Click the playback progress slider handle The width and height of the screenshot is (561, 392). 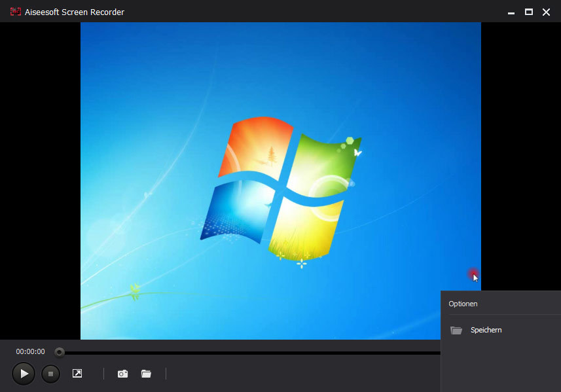tap(60, 352)
